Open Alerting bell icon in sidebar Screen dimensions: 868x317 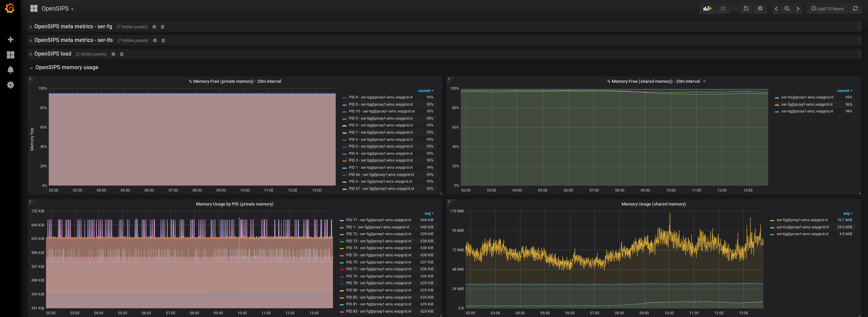point(11,70)
